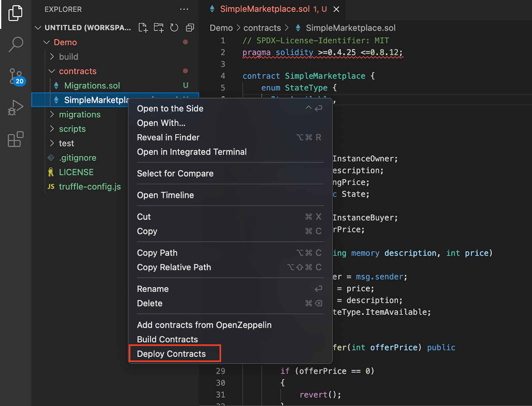Viewport: 532px width, 406px height.
Task: Select the Explorer icon in activity bar
Action: click(x=15, y=13)
